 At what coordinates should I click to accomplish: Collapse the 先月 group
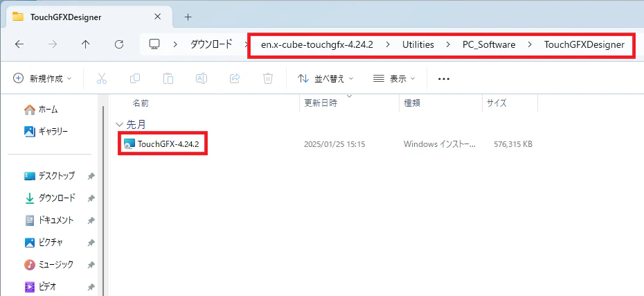[x=120, y=124]
